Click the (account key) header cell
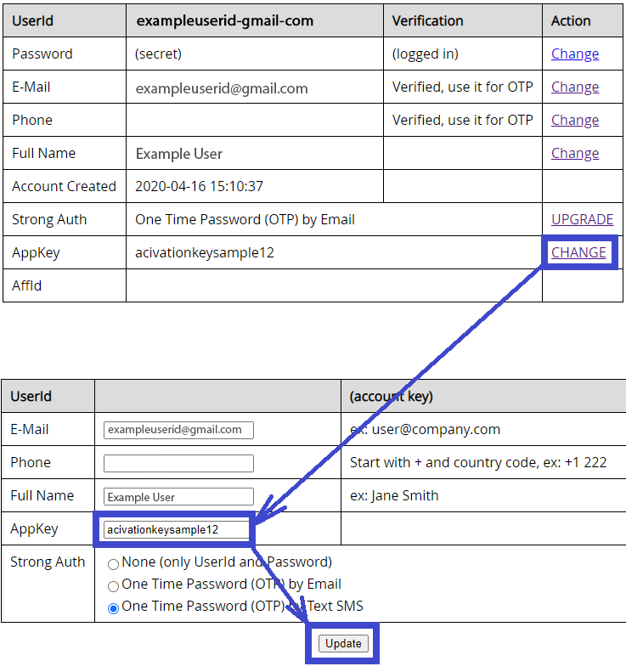The image size is (626, 672). [x=391, y=397]
